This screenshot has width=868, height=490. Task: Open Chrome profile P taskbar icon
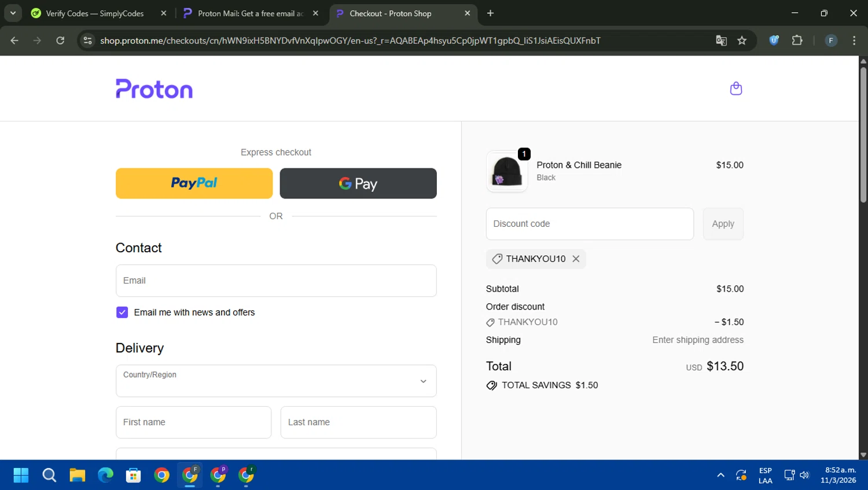pos(218,476)
